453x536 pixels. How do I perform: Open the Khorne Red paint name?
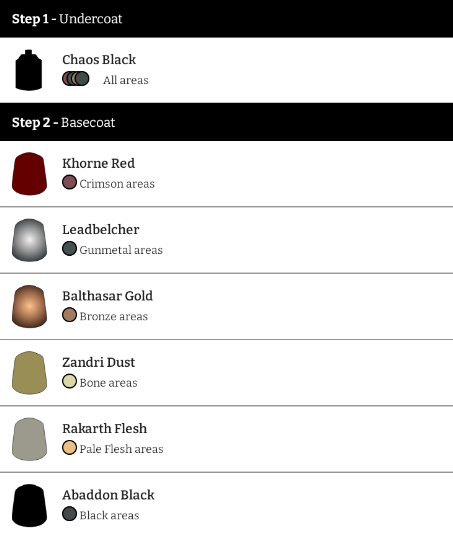pyautogui.click(x=98, y=163)
